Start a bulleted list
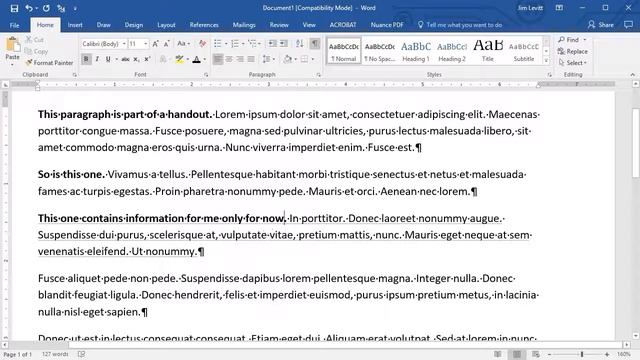This screenshot has width=640, height=360. 218,44
